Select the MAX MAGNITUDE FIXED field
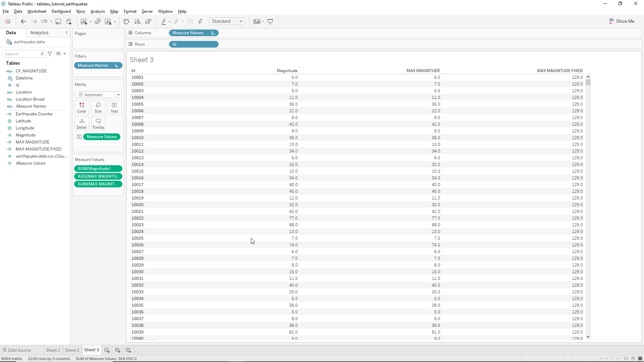The image size is (644, 362). [x=39, y=149]
